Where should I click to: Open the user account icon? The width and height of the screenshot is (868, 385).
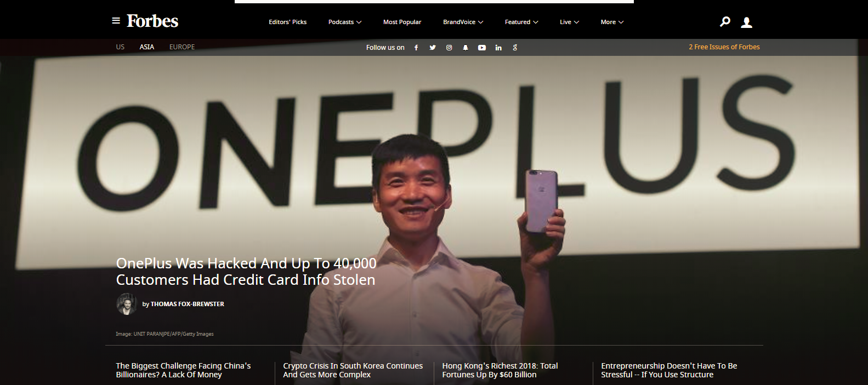pos(746,22)
